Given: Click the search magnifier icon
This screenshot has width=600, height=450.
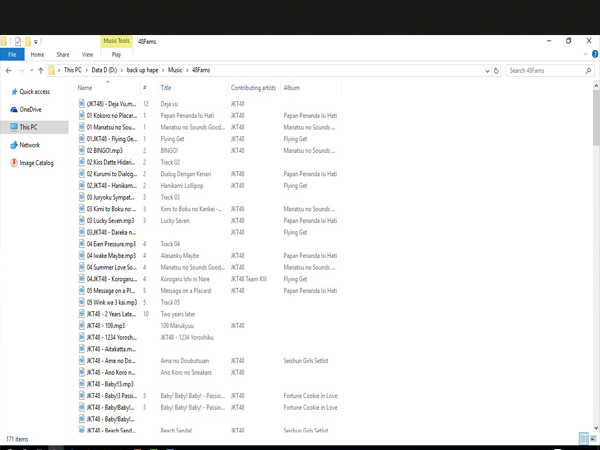Looking at the screenshot, I should click(x=588, y=70).
